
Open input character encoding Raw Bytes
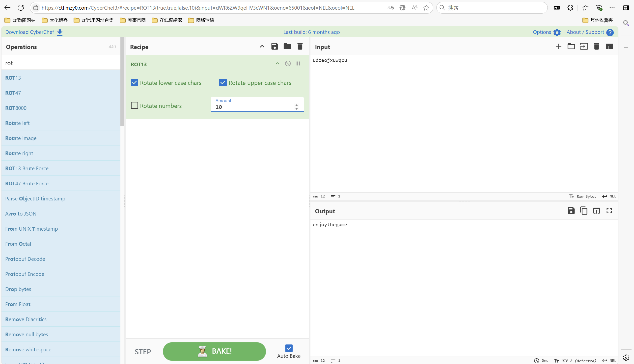pyautogui.click(x=583, y=196)
